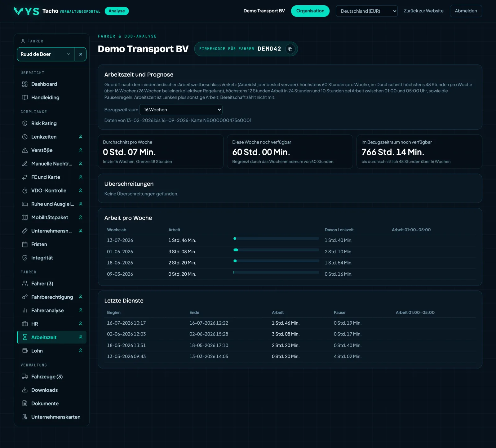Open the Risk Rating shield icon
The height and width of the screenshot is (448, 496).
[x=25, y=123]
